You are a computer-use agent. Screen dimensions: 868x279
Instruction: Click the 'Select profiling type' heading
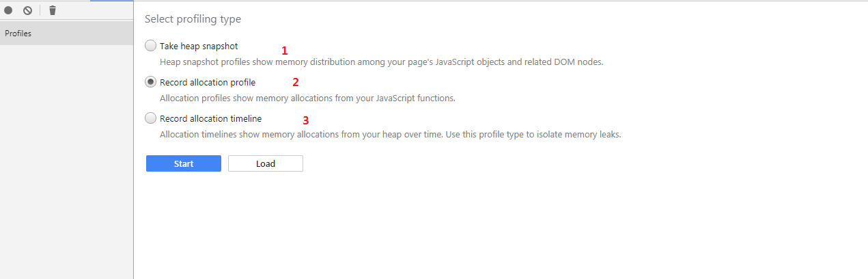[193, 19]
